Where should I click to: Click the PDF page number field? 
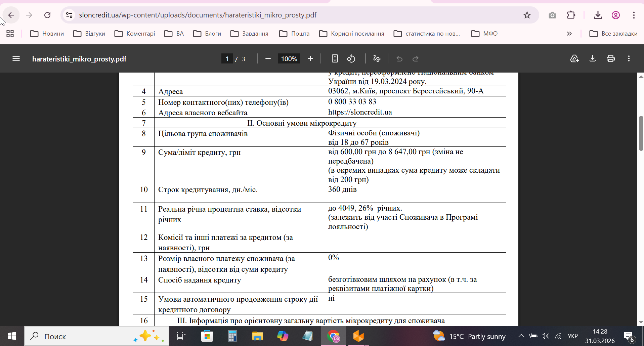[227, 59]
